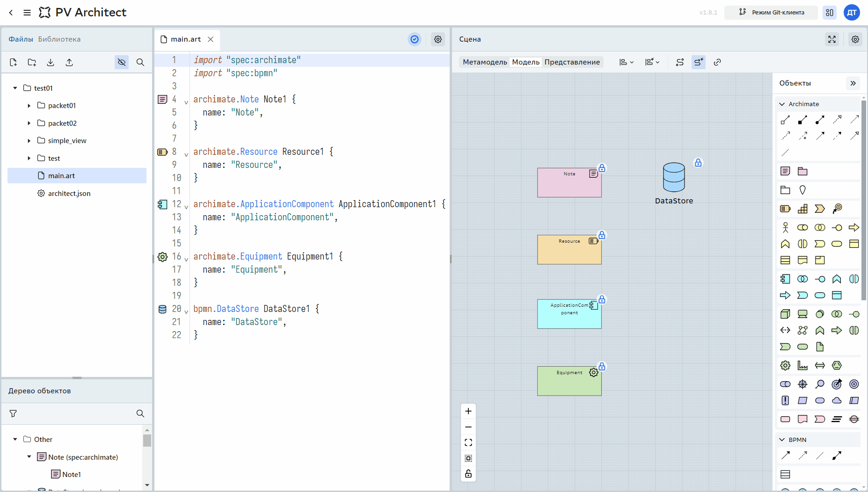Screen dimensions: 868x492
Task: Collapse the Other node in object tree
Action: pyautogui.click(x=15, y=440)
